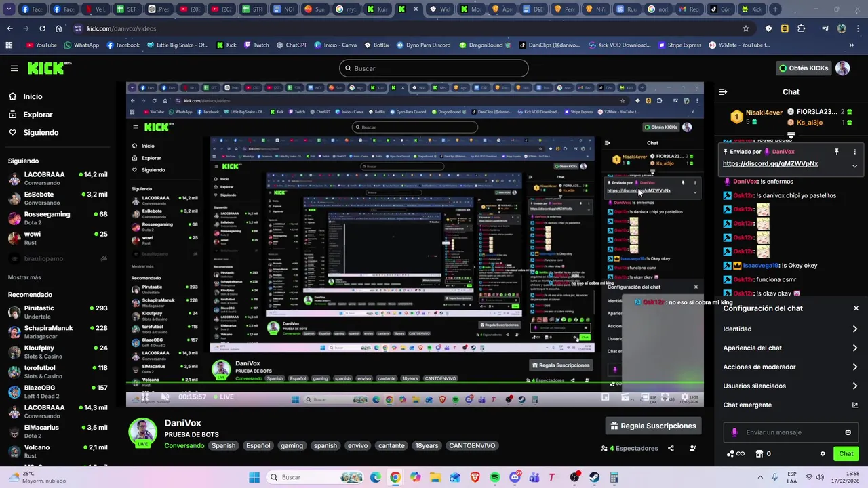Screen dimensions: 868x488
Task: Open the Windows taskbar search box
Action: coord(313,477)
